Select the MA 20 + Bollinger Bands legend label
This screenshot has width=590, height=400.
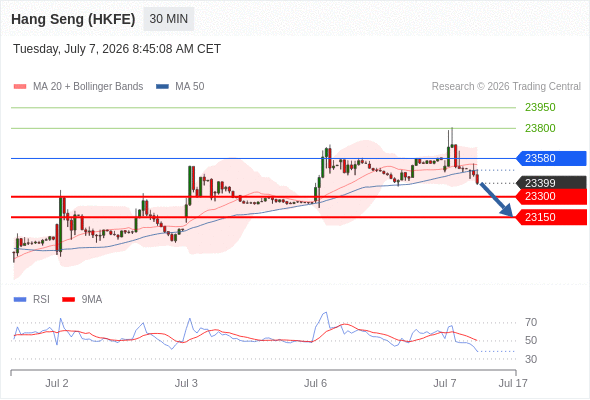(88, 87)
